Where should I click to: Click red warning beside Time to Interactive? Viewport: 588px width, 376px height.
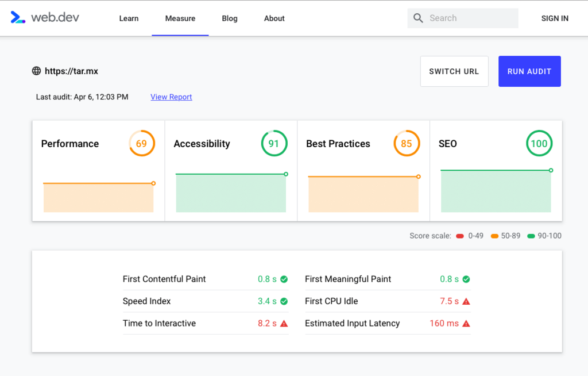(x=284, y=324)
